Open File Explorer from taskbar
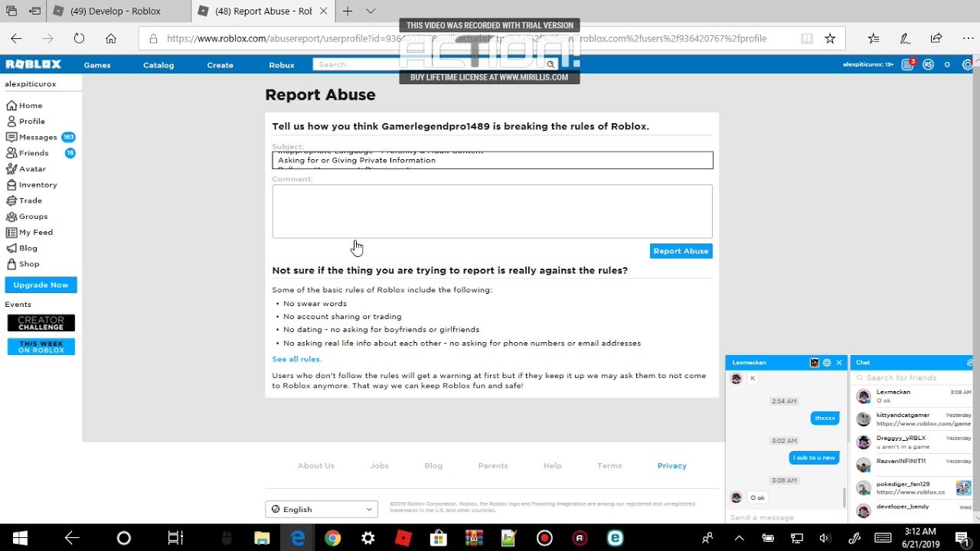Image resolution: width=980 pixels, height=551 pixels. tap(262, 538)
